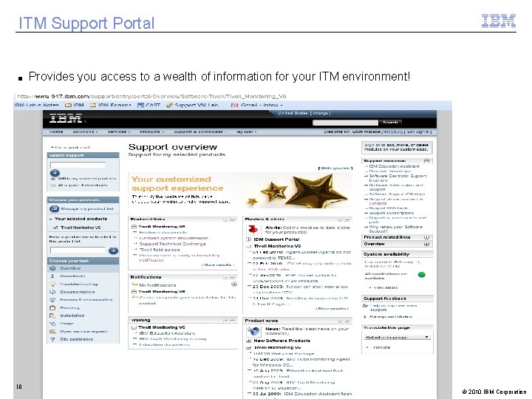Open the Tivoli field guides link

pos(160,250)
